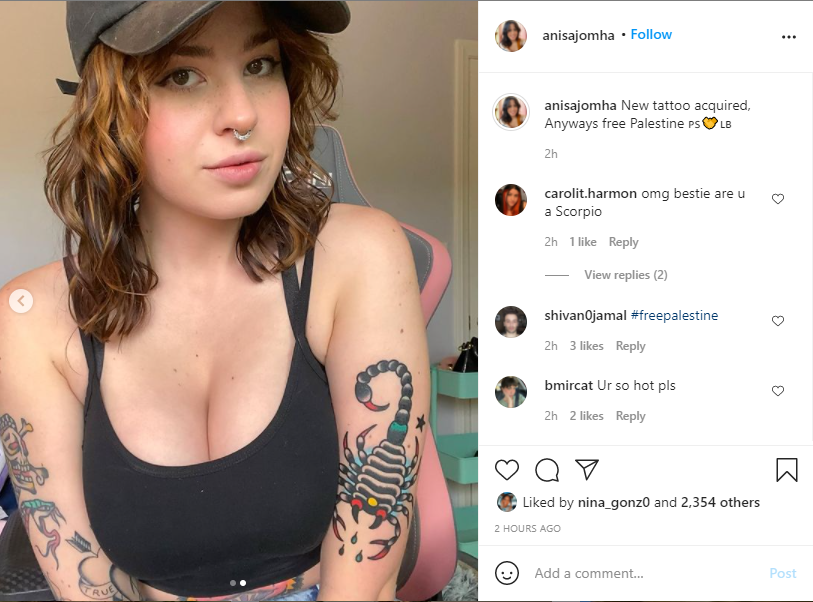Expand View replies (2)

(x=626, y=275)
